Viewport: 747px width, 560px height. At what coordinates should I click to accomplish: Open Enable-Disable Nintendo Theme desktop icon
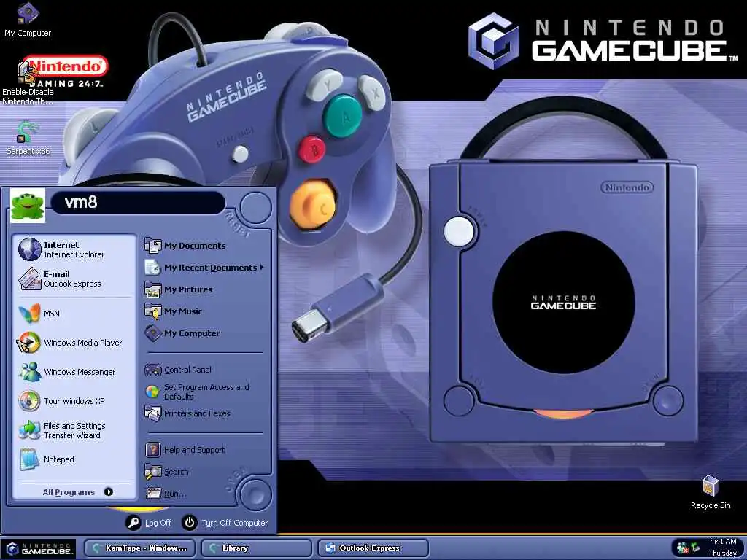(x=28, y=81)
